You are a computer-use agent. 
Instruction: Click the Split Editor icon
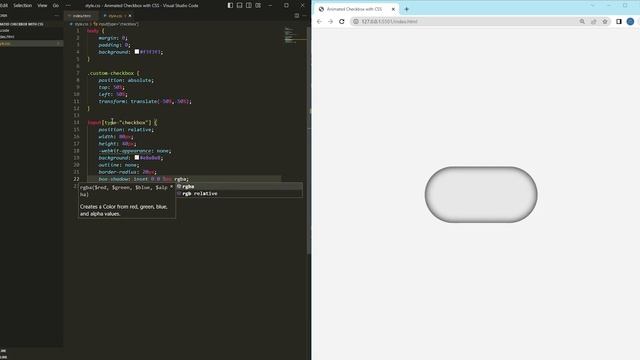(297, 16)
